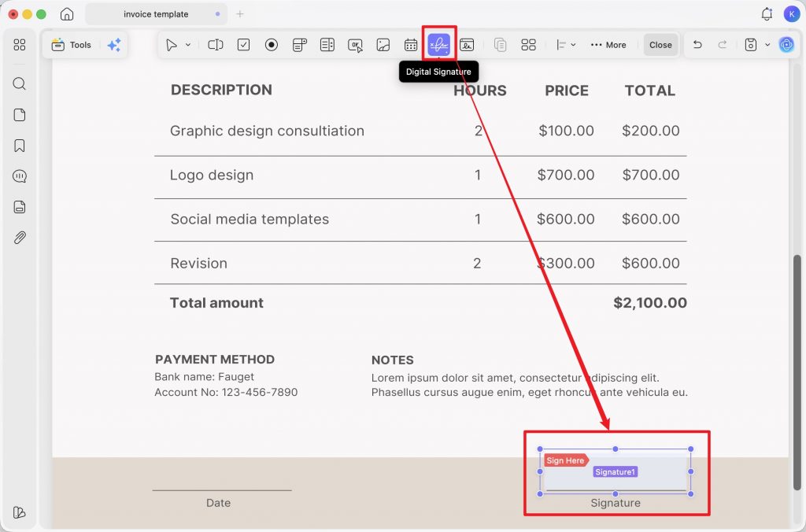
Task: Expand the save options dropdown arrow
Action: (767, 45)
